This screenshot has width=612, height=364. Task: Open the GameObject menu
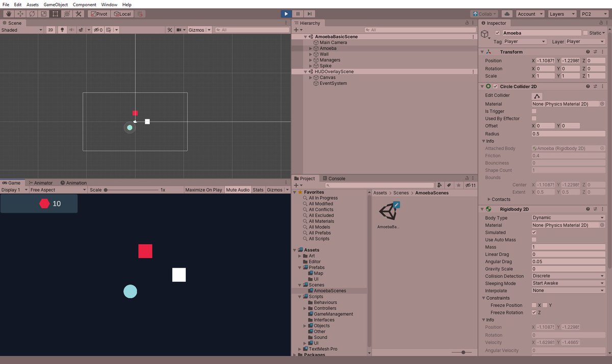56,5
